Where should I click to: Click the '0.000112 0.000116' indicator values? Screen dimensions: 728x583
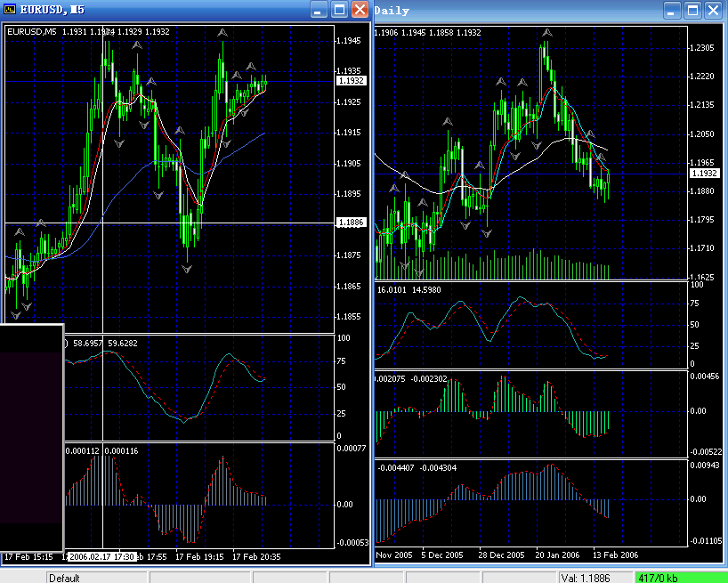pyautogui.click(x=102, y=450)
